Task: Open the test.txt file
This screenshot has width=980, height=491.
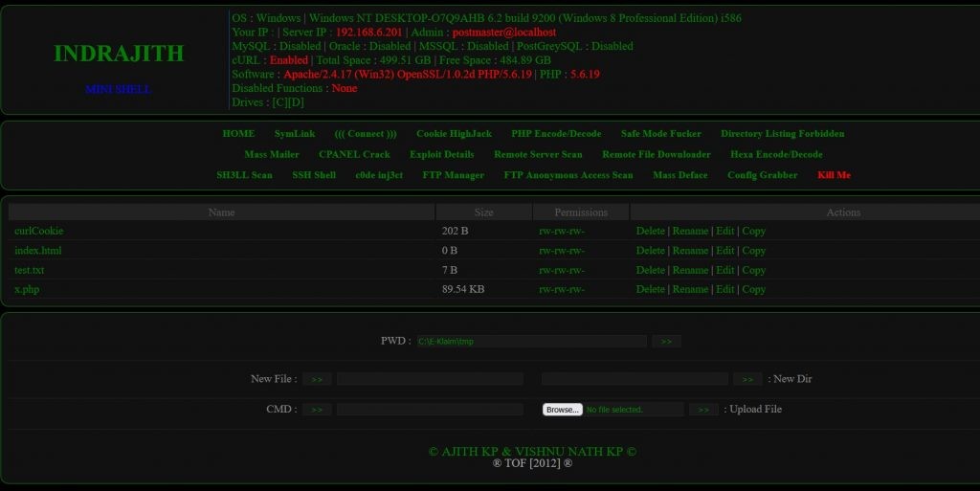Action: pos(30,270)
